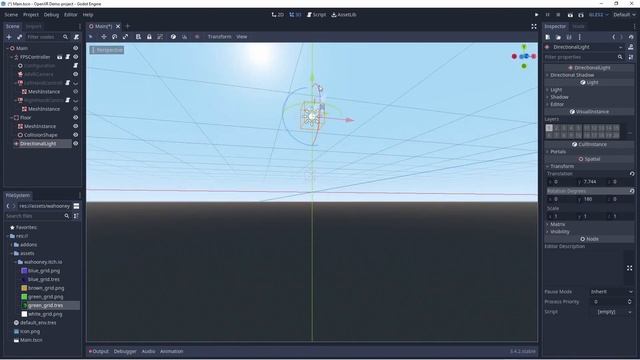The width and height of the screenshot is (640, 360).
Task: Switch to the 2D workspace
Action: click(278, 15)
